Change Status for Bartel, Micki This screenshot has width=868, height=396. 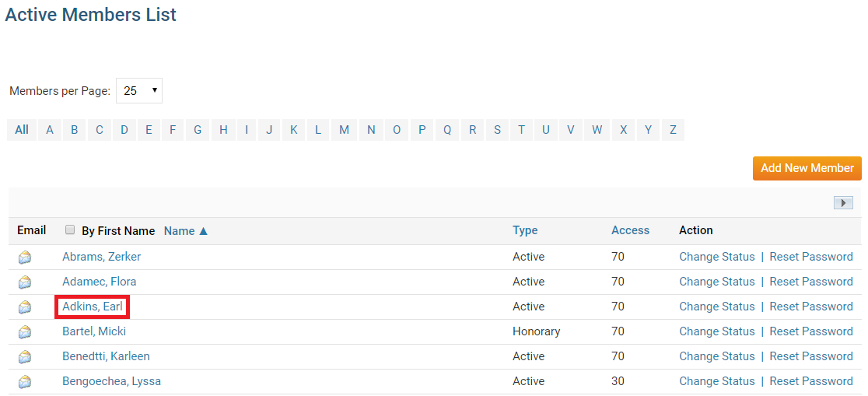coord(716,331)
